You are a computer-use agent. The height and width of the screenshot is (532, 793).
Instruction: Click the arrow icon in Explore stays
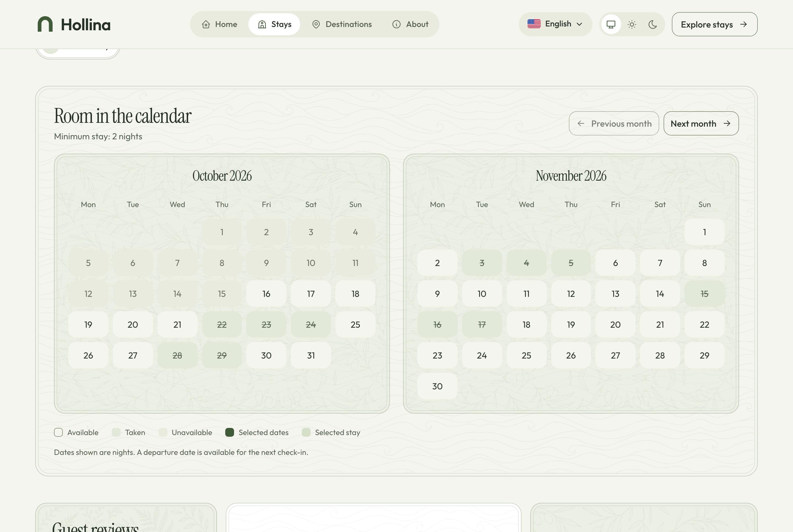pos(743,24)
